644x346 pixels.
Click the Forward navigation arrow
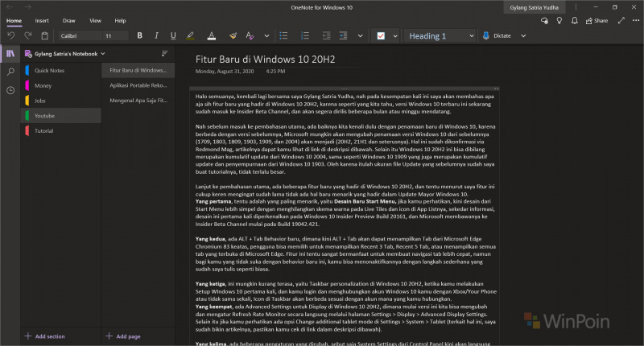pyautogui.click(x=27, y=7)
